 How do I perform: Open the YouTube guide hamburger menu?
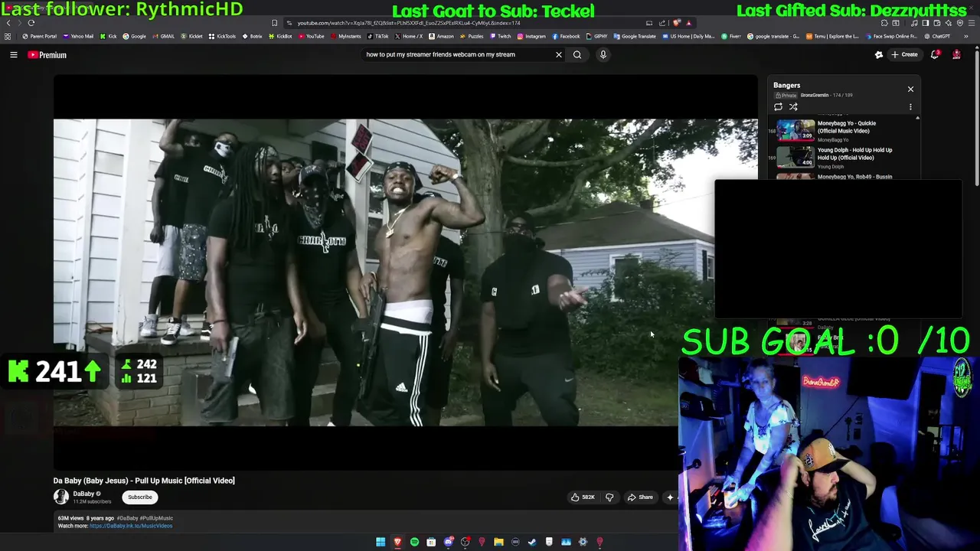[x=14, y=55]
